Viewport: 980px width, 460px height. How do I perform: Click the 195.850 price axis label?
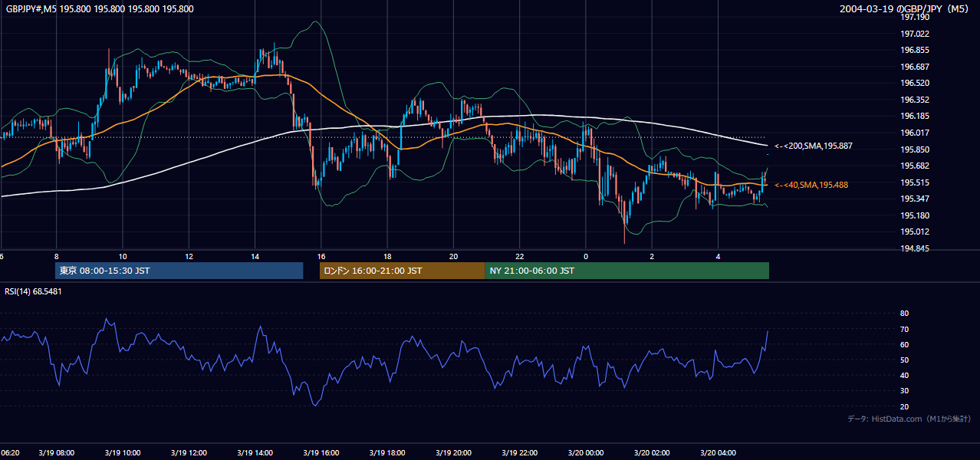pyautogui.click(x=915, y=149)
